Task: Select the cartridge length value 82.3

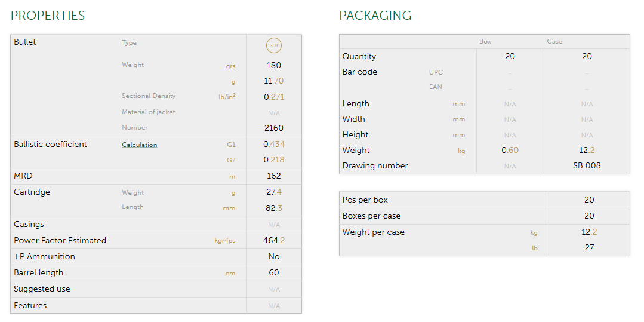Action: click(274, 208)
